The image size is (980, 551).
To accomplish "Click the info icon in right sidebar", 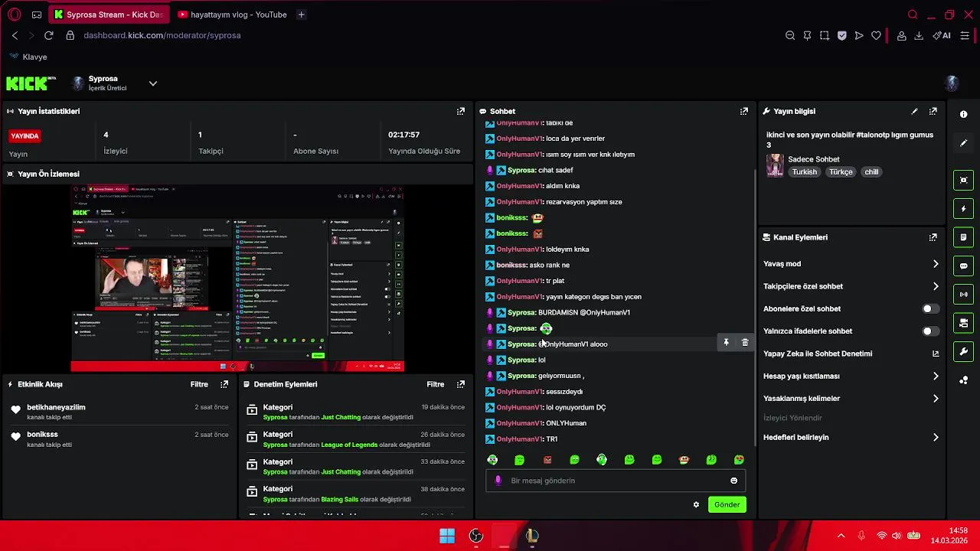I will [963, 114].
